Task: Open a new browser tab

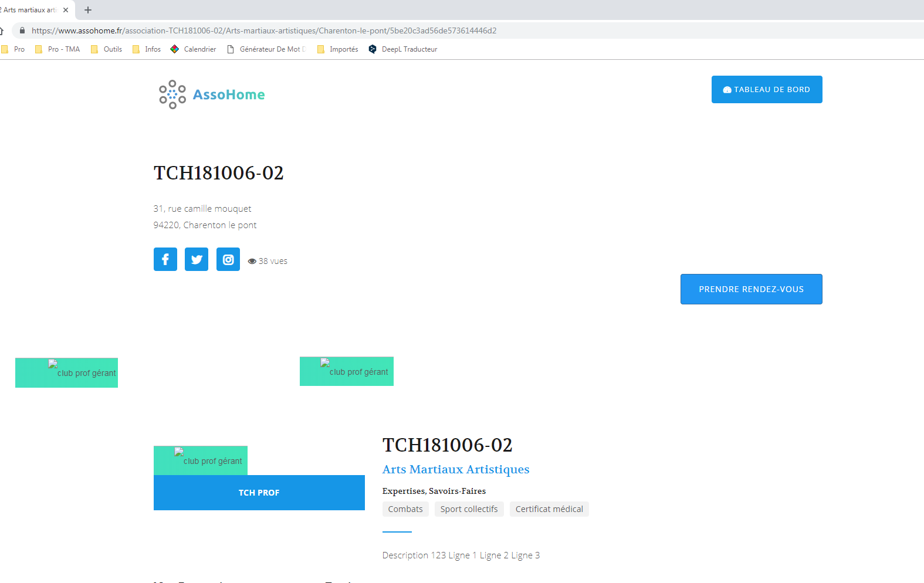Action: (x=88, y=10)
